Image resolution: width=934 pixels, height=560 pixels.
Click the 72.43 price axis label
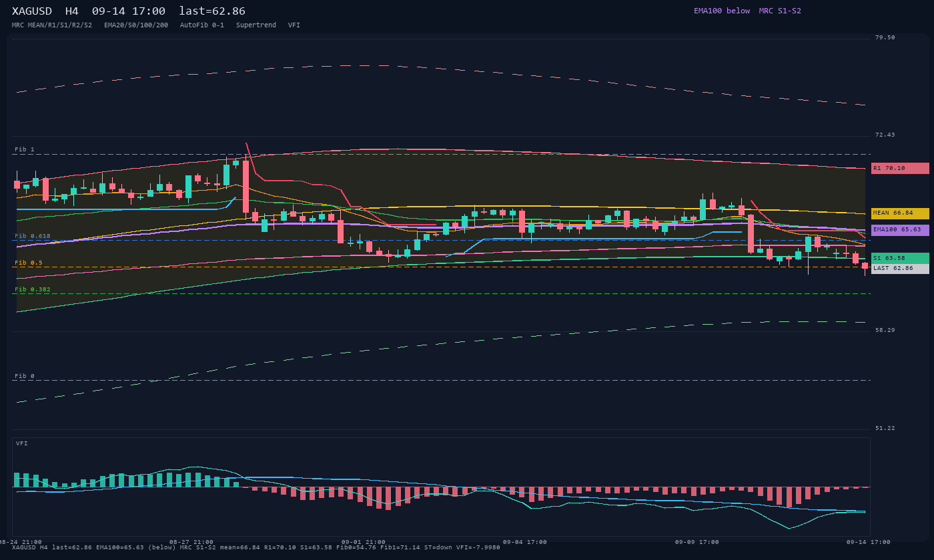point(885,135)
